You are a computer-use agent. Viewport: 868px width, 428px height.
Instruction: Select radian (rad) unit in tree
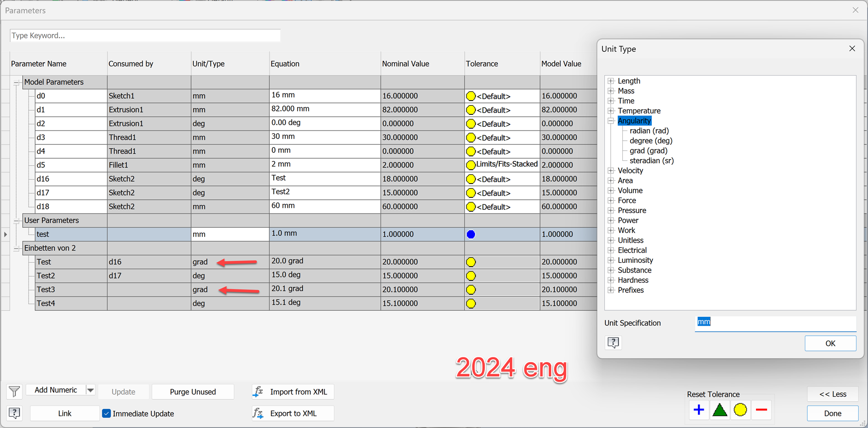(x=649, y=131)
